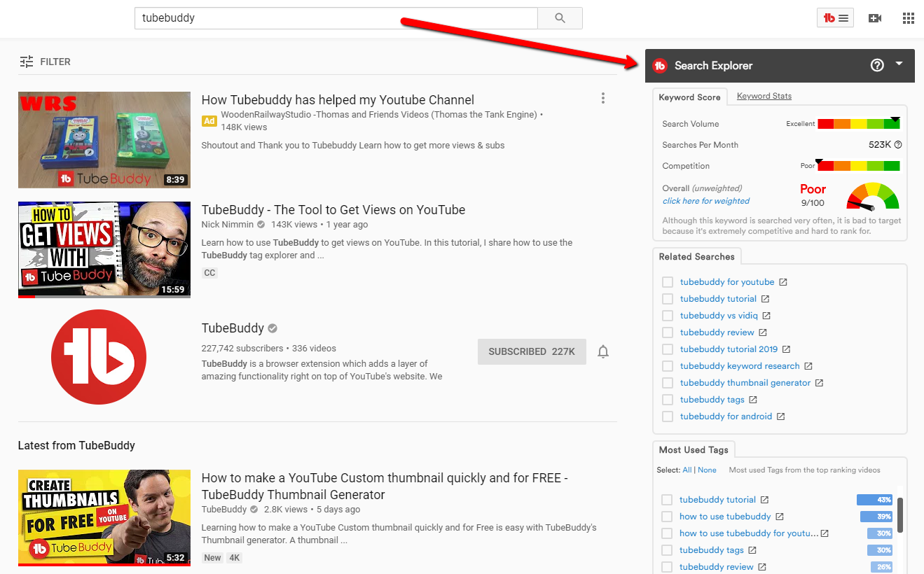
Task: Click the search magnifier button
Action: pos(560,18)
